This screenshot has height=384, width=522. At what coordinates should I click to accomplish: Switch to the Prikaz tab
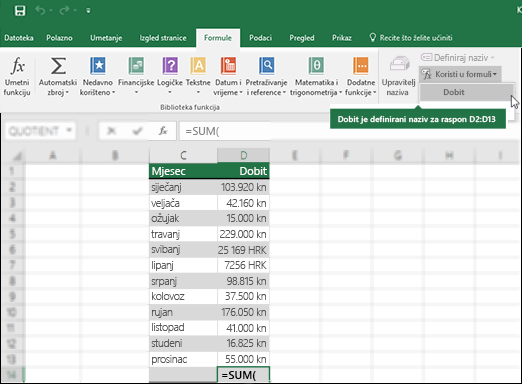click(x=342, y=38)
